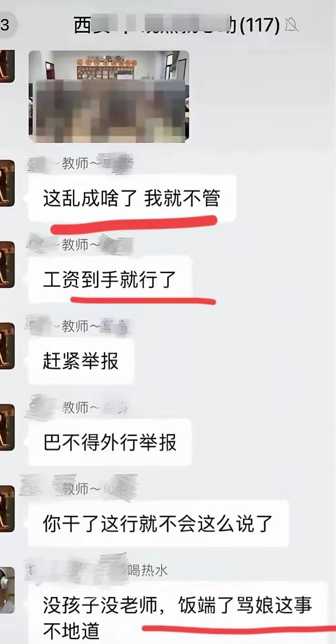This screenshot has width=336, height=644.
Task: Tap avatar beside 巴不得外行举报 message
Action: pos(7,427)
